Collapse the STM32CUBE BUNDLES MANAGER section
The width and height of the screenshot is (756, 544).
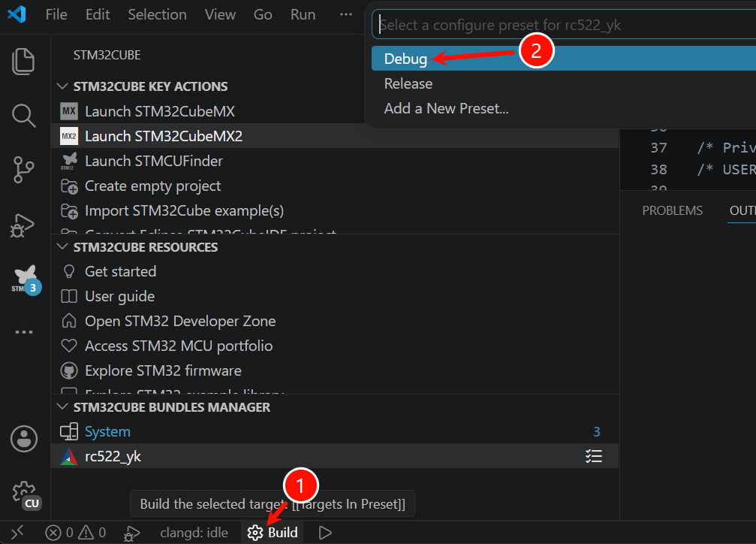[62, 407]
